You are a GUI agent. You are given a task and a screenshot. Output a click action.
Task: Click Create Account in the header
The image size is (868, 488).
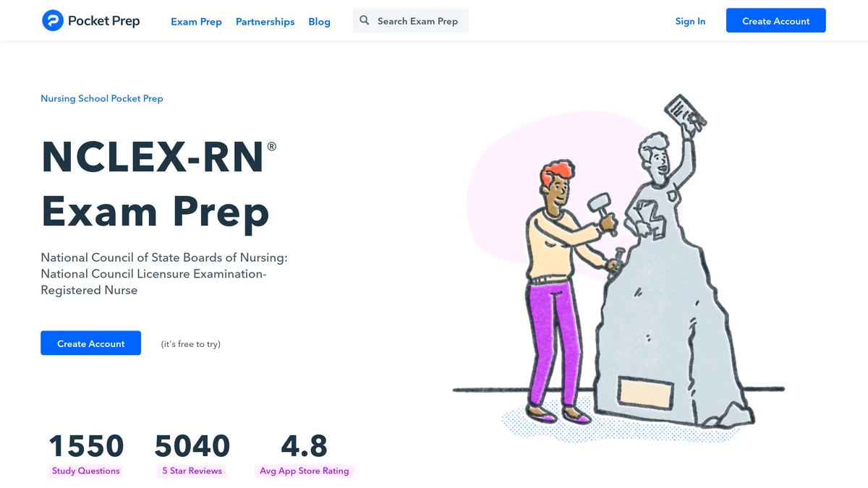(775, 21)
